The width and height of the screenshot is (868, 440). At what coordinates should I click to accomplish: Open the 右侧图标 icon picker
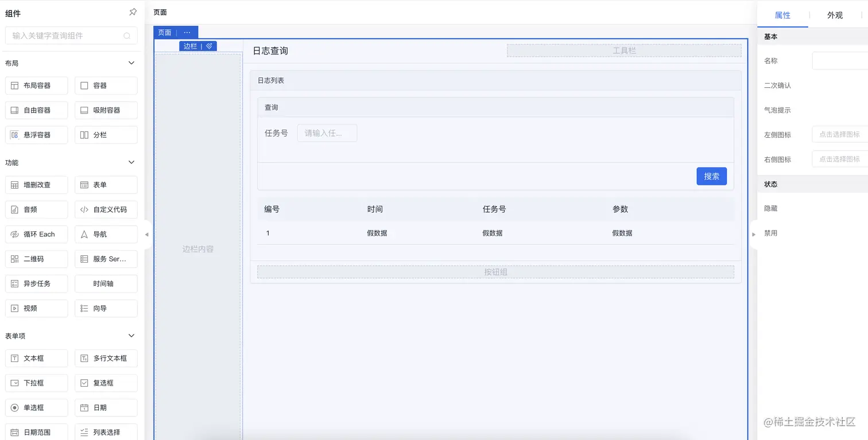840,159
